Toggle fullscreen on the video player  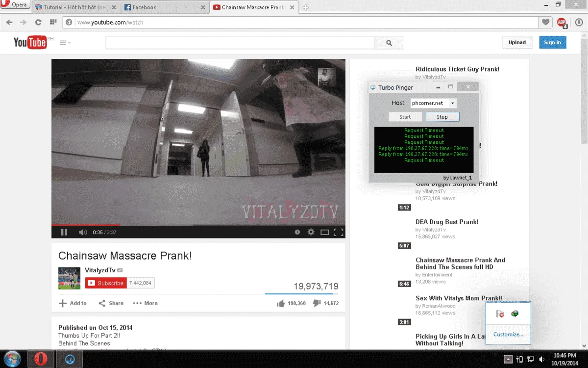(x=339, y=232)
